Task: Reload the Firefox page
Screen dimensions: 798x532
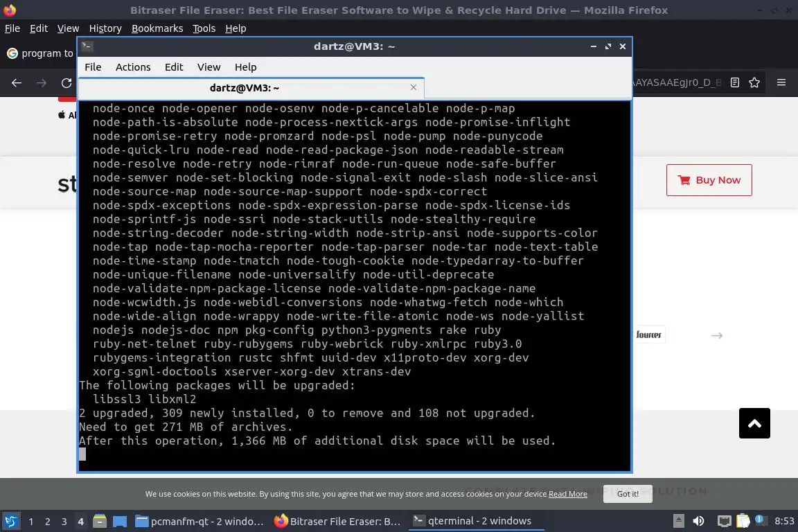Action: pos(66,82)
